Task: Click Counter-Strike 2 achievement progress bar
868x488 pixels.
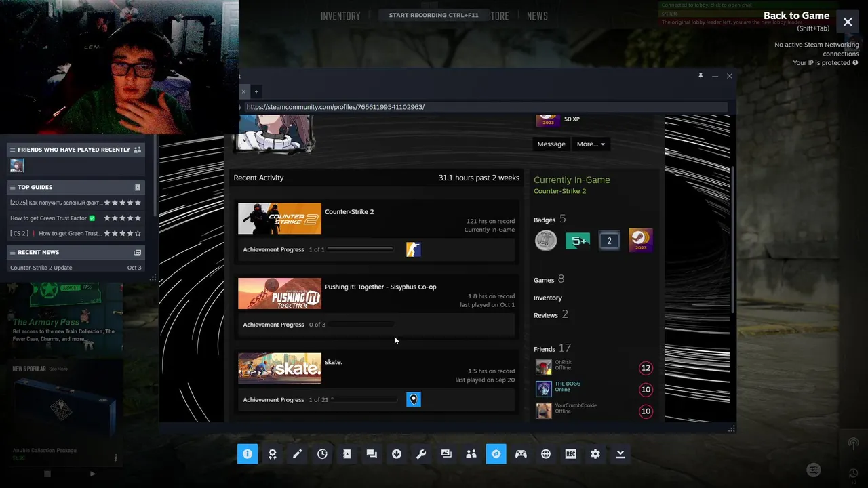Action: [x=359, y=249]
